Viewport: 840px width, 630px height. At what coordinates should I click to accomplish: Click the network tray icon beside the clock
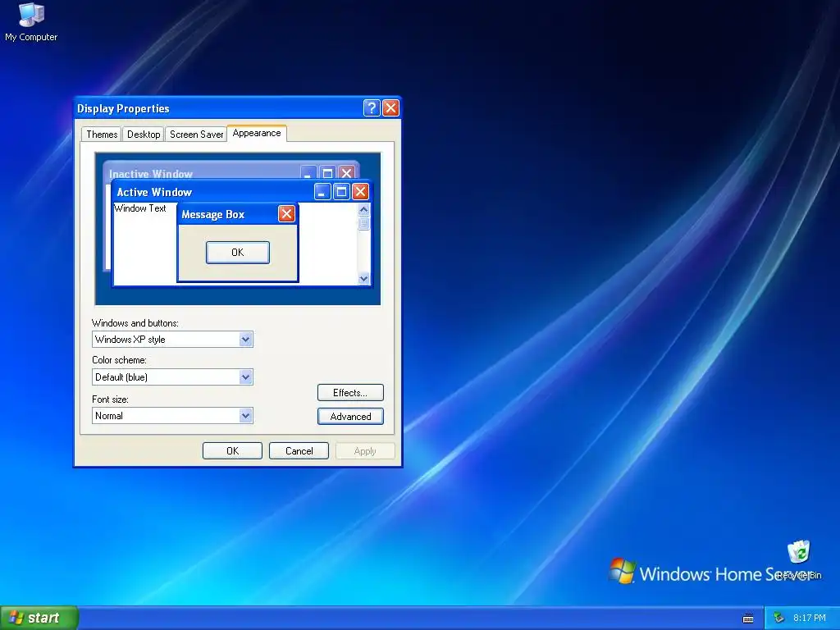tap(778, 618)
